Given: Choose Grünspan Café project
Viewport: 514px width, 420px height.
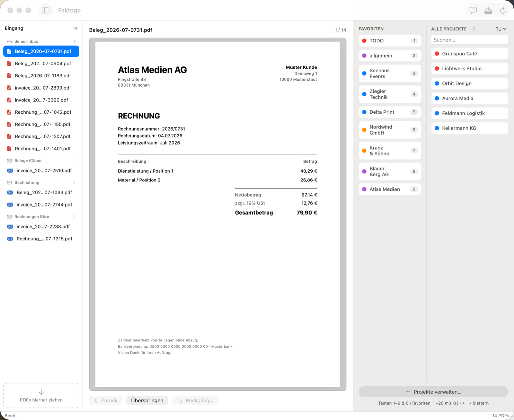Looking at the screenshot, I should (x=470, y=54).
